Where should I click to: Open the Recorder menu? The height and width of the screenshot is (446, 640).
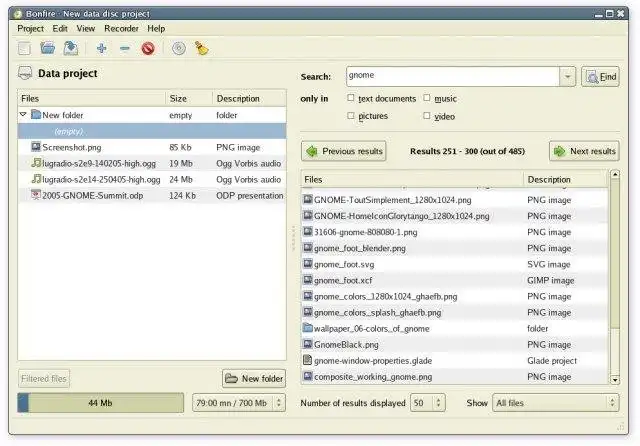point(121,29)
